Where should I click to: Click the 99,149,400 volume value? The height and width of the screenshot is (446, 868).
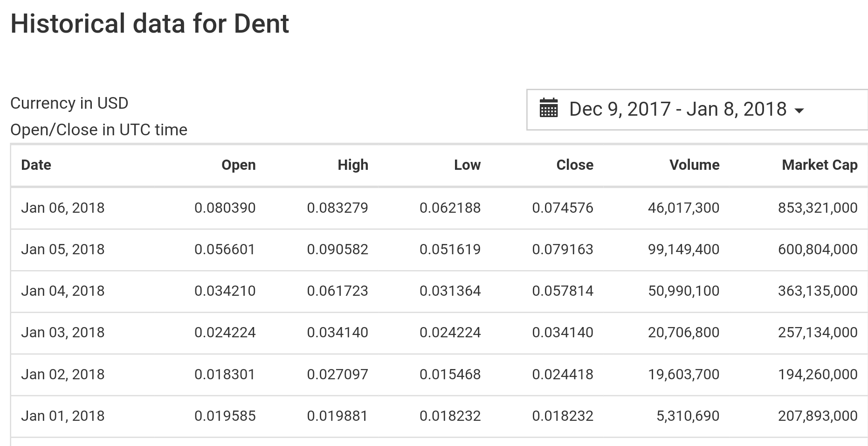click(x=683, y=249)
